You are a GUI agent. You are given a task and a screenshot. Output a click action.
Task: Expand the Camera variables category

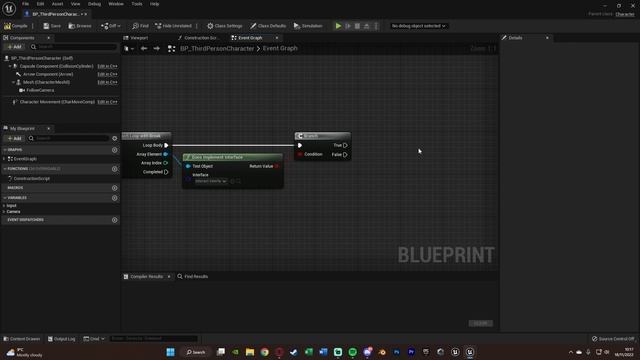[x=4, y=211]
